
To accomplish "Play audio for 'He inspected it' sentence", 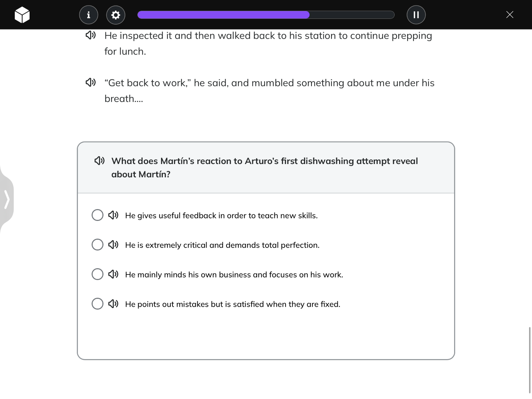I will [91, 35].
